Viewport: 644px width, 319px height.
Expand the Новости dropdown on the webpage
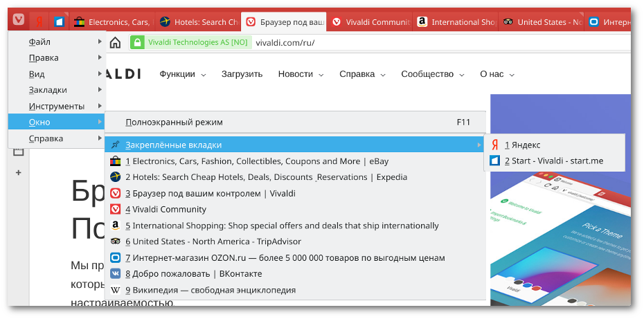click(x=301, y=74)
